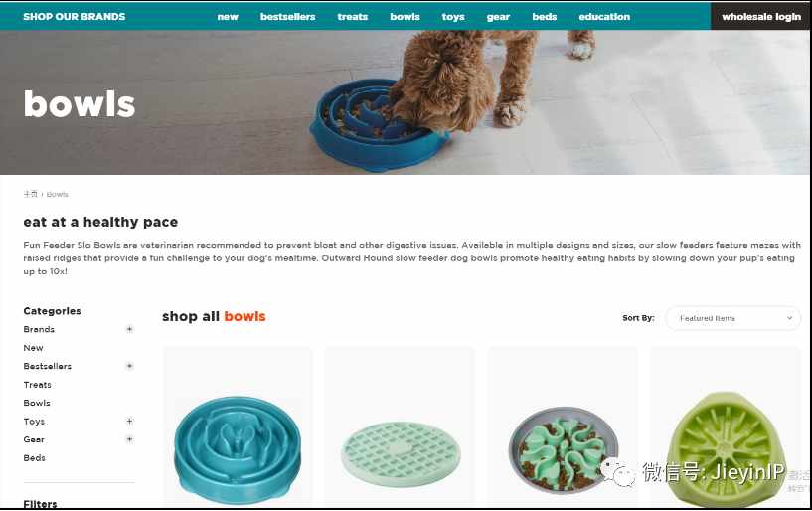Select Treats in the Categories sidebar

(38, 385)
